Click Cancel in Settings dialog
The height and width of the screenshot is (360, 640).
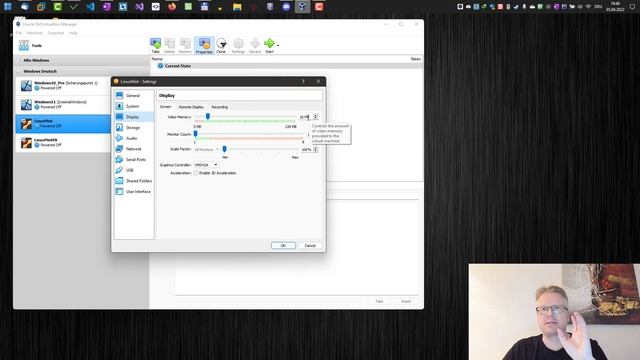(x=310, y=246)
